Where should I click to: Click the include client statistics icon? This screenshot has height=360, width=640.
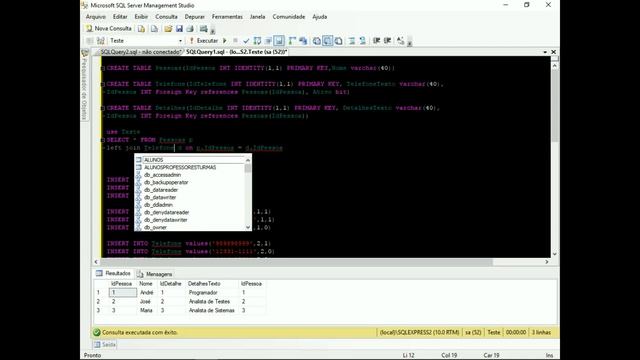(303, 41)
